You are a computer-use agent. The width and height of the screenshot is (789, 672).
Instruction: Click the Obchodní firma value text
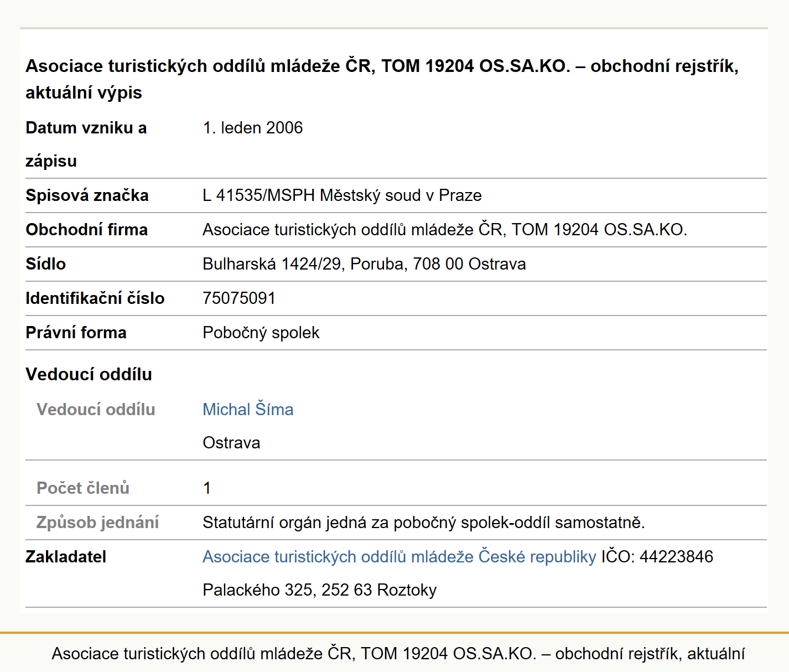[x=445, y=230]
